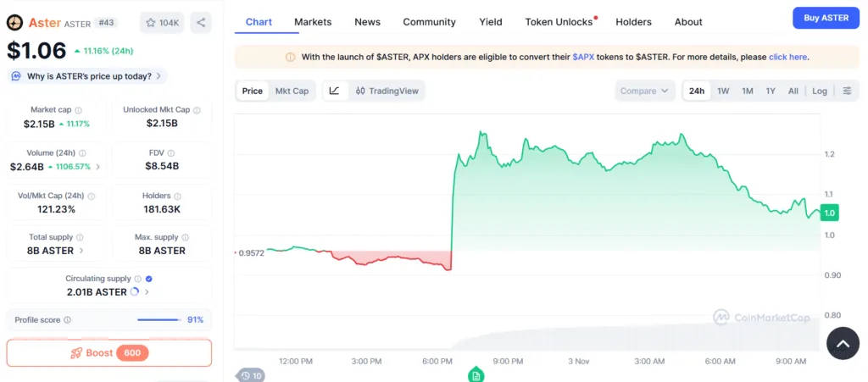Expand Why is ASTER's price up chevron

click(159, 76)
